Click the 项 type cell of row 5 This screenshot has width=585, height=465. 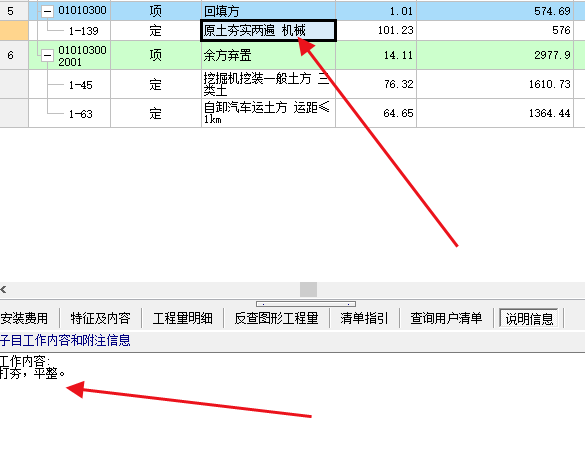point(156,11)
